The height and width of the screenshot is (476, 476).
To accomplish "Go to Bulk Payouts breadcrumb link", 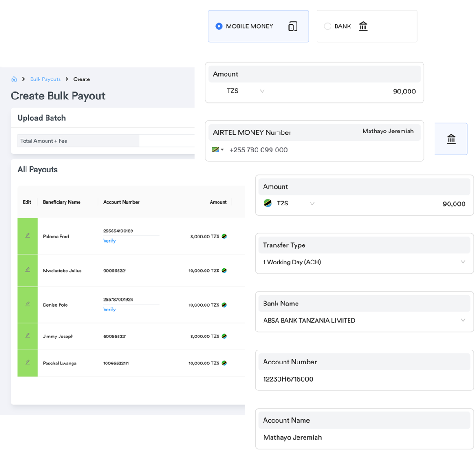I will [x=45, y=79].
